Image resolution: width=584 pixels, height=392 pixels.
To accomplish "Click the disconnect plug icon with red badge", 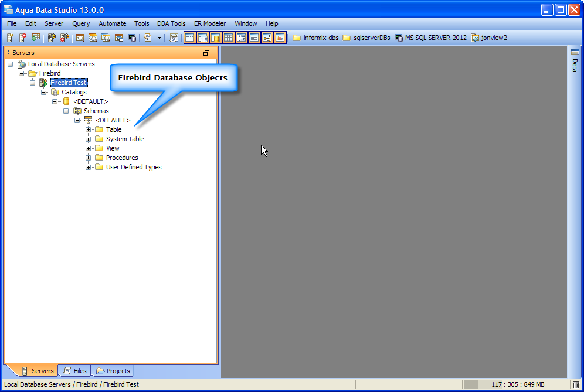I will (x=65, y=38).
